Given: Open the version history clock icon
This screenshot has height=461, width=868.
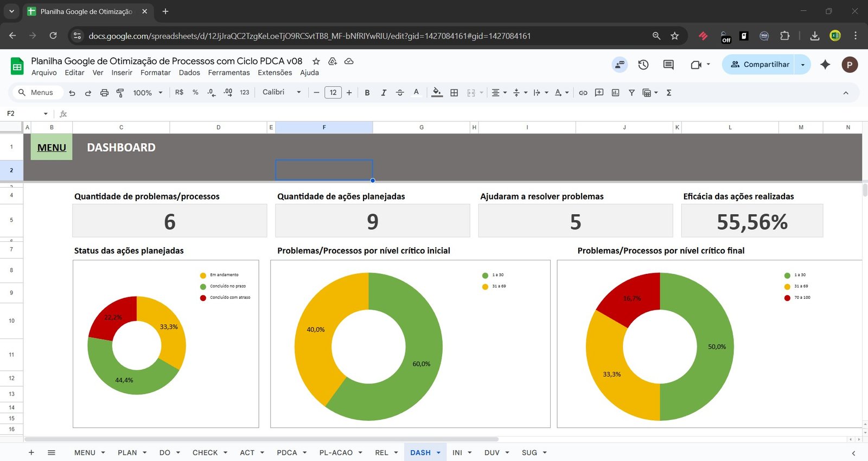Looking at the screenshot, I should pyautogui.click(x=643, y=65).
